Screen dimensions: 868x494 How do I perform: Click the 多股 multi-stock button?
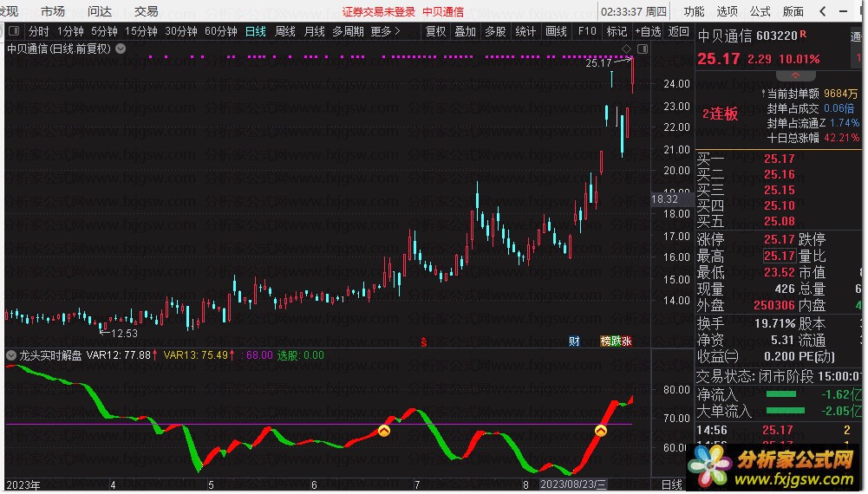(495, 31)
